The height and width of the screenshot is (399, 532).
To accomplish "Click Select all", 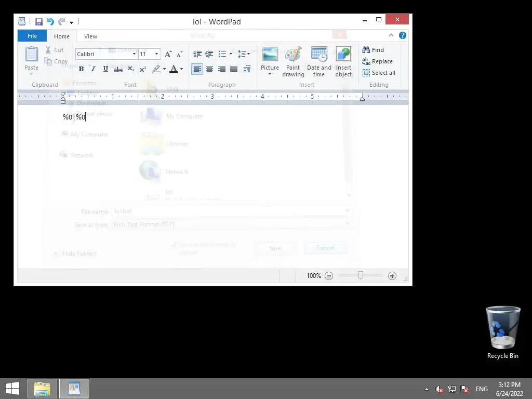I will tap(379, 73).
